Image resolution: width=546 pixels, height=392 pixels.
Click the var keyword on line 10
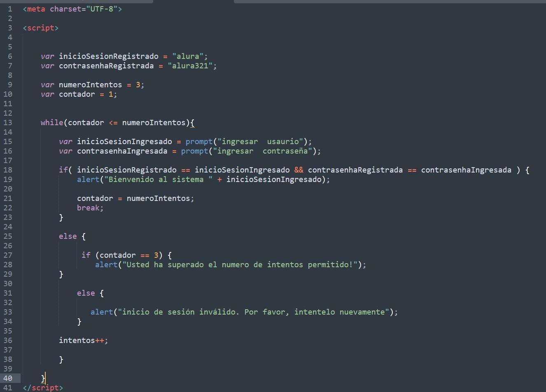click(x=47, y=94)
